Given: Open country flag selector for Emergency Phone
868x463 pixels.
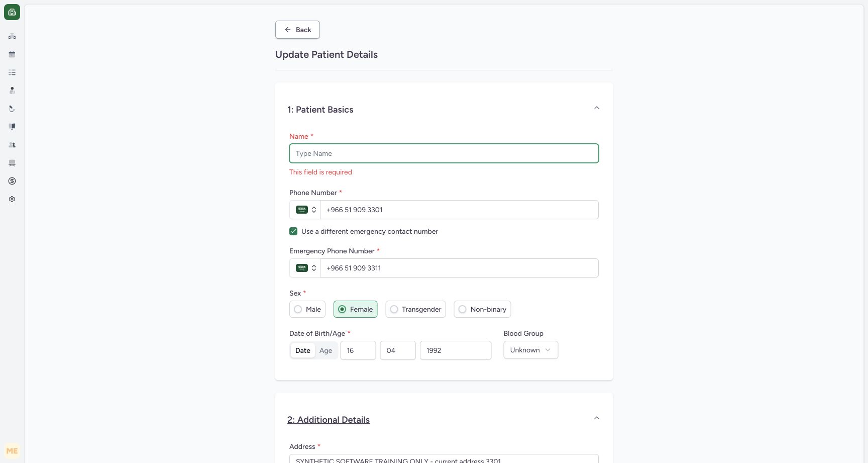Looking at the screenshot, I should [x=305, y=268].
